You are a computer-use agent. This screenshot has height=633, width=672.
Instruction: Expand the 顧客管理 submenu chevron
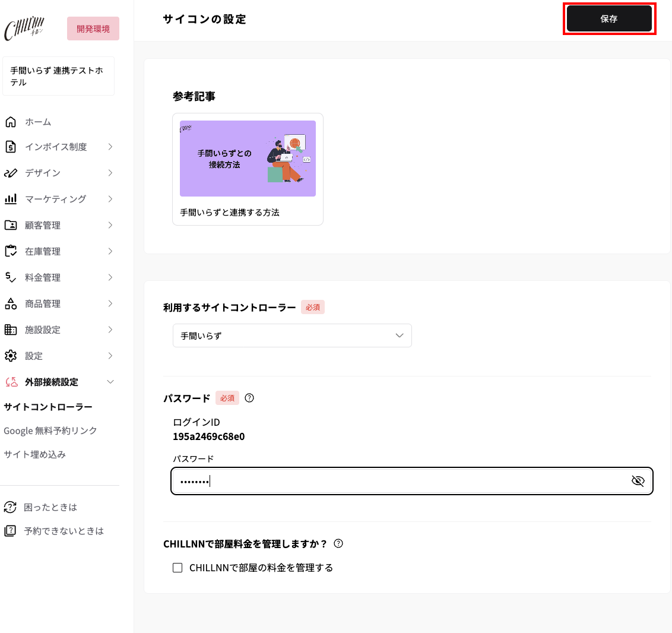coord(110,225)
